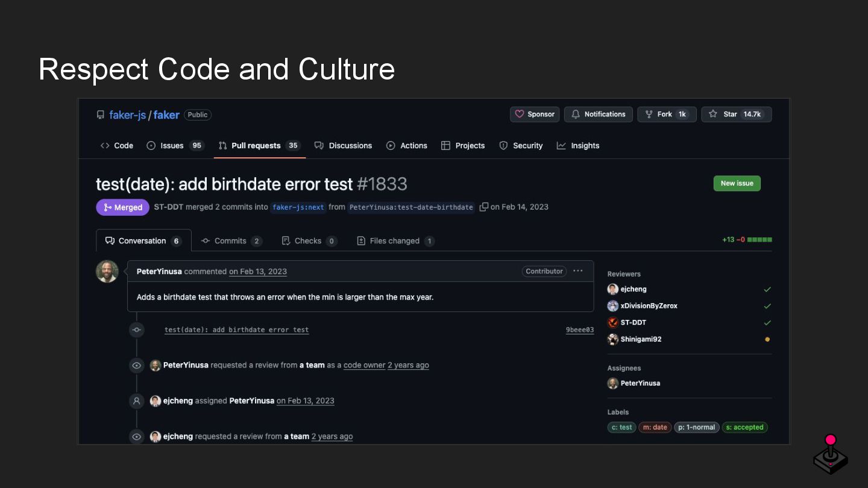
Task: Open the faker-js organization link
Action: pyautogui.click(x=127, y=114)
